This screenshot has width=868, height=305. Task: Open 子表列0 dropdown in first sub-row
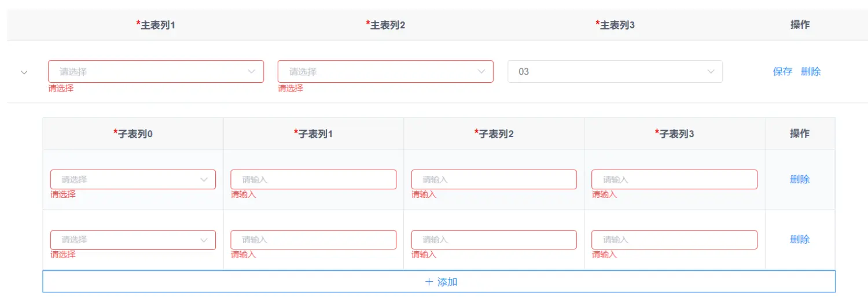pos(133,179)
